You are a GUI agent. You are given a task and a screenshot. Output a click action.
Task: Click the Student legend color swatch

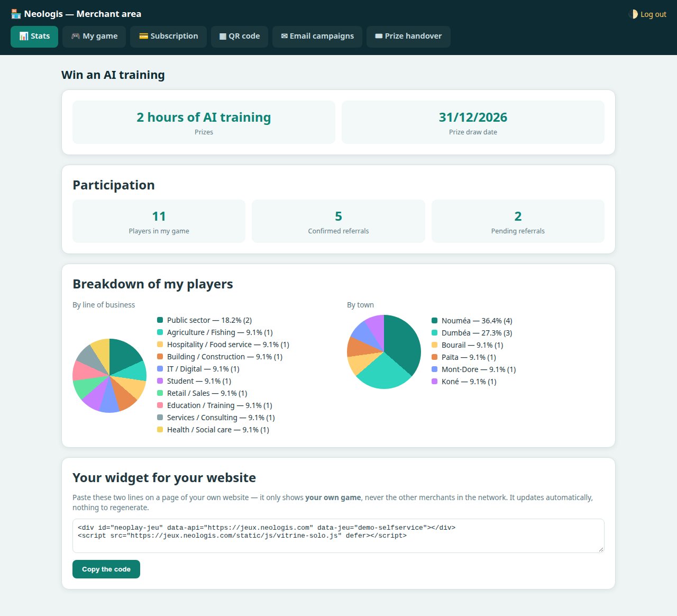(160, 381)
